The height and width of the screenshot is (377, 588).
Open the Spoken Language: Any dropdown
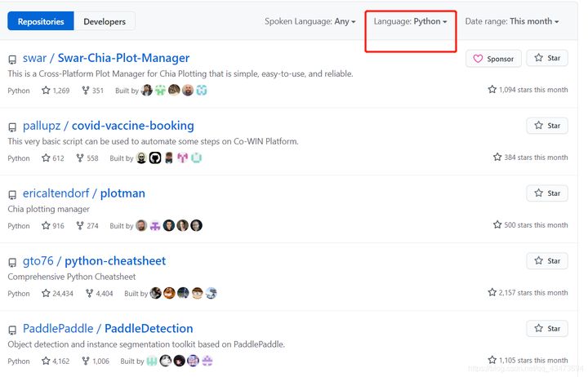pos(310,21)
